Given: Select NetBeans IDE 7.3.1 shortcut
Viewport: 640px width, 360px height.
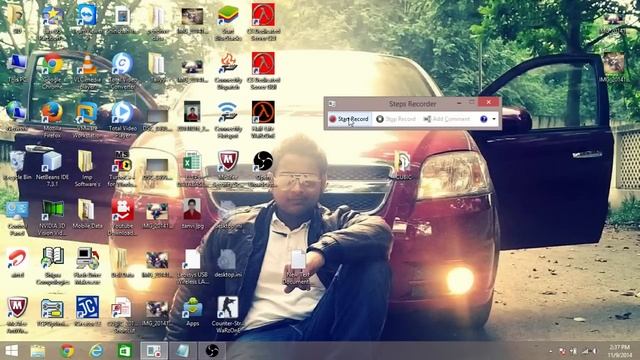Looking at the screenshot, I should pyautogui.click(x=52, y=168).
